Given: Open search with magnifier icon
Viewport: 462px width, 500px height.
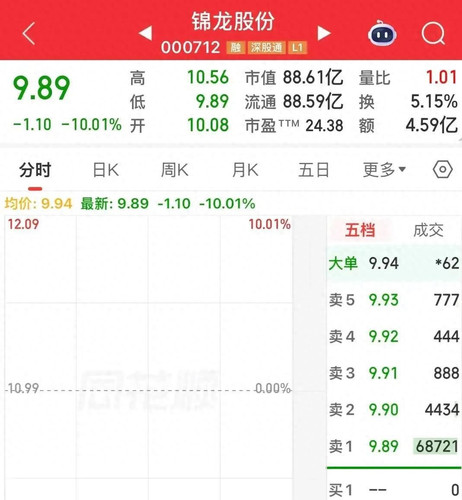Looking at the screenshot, I should (433, 34).
